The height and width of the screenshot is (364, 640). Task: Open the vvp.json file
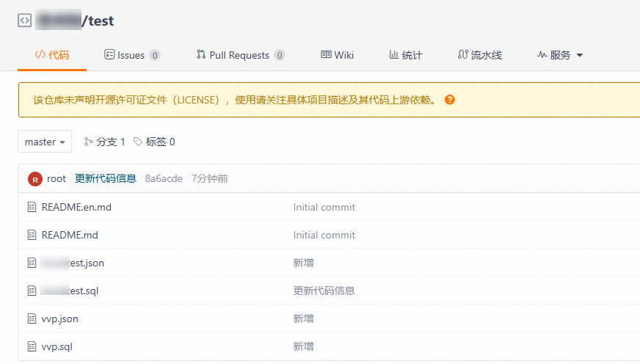click(60, 318)
